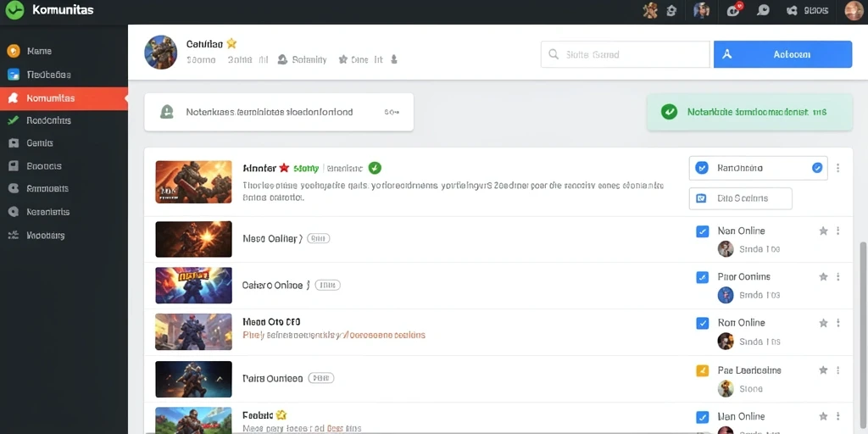This screenshot has height=434, width=868.
Task: Open notifications icon with red badge
Action: click(x=735, y=9)
